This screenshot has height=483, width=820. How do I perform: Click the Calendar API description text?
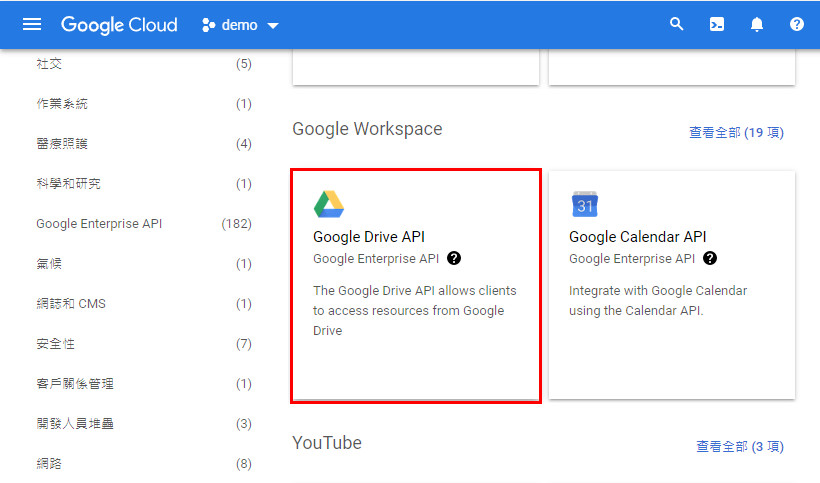(x=658, y=301)
